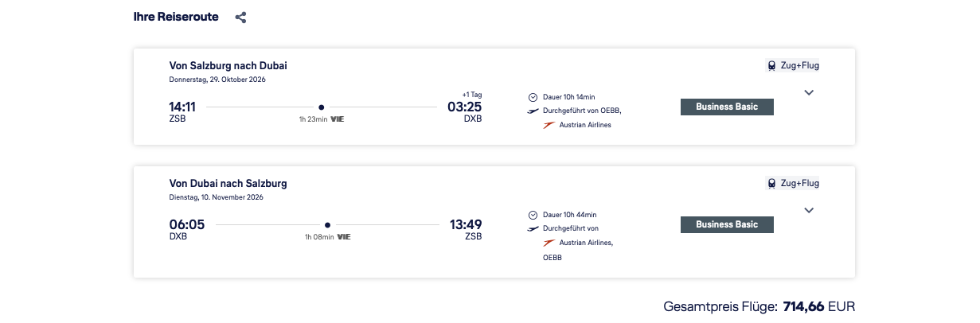Click Austrian Airlines logo in outbound flight
The height and width of the screenshot is (323, 980).
(548, 126)
